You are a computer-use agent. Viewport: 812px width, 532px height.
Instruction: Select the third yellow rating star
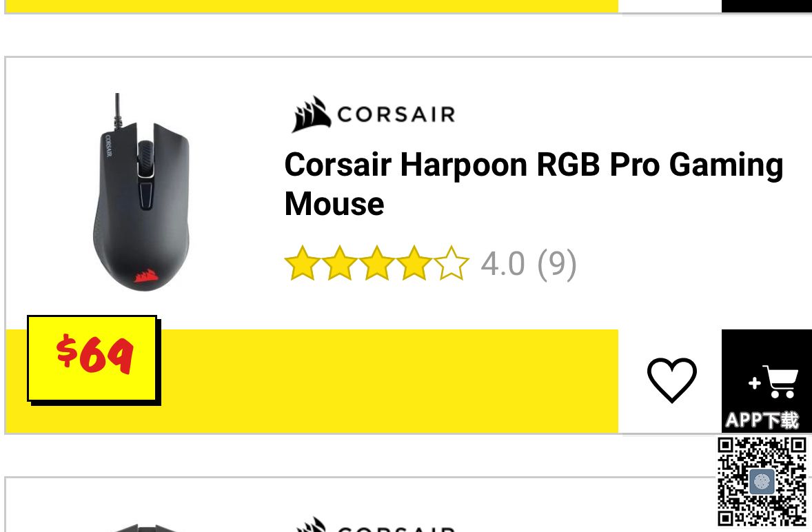377,263
